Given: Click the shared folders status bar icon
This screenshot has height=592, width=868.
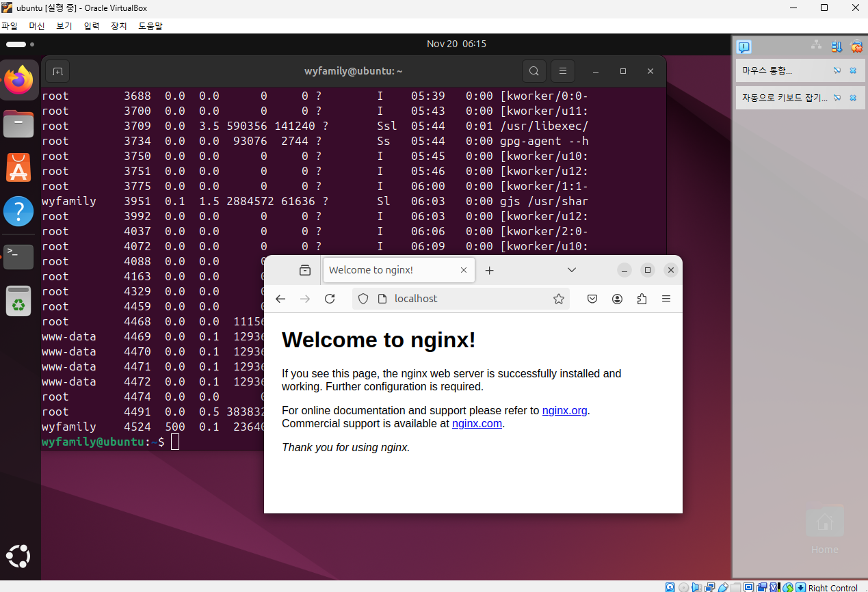Looking at the screenshot, I should pyautogui.click(x=735, y=587).
